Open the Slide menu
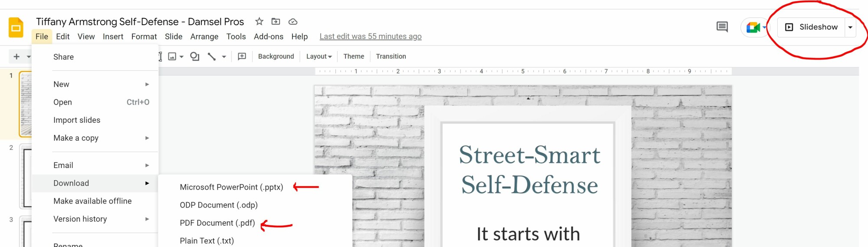This screenshot has width=868, height=247. coord(174,36)
